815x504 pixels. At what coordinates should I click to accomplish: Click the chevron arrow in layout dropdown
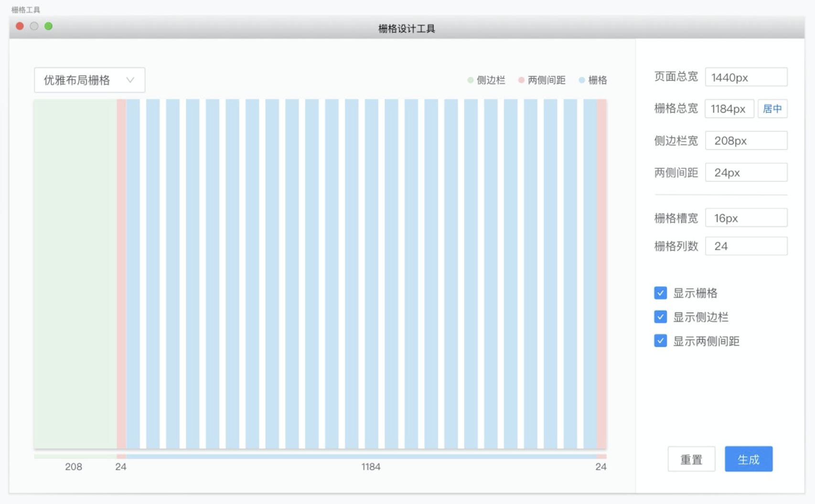tap(130, 80)
